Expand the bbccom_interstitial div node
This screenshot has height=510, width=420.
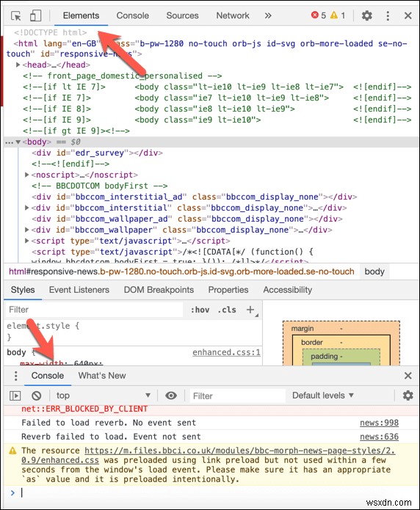click(27, 208)
